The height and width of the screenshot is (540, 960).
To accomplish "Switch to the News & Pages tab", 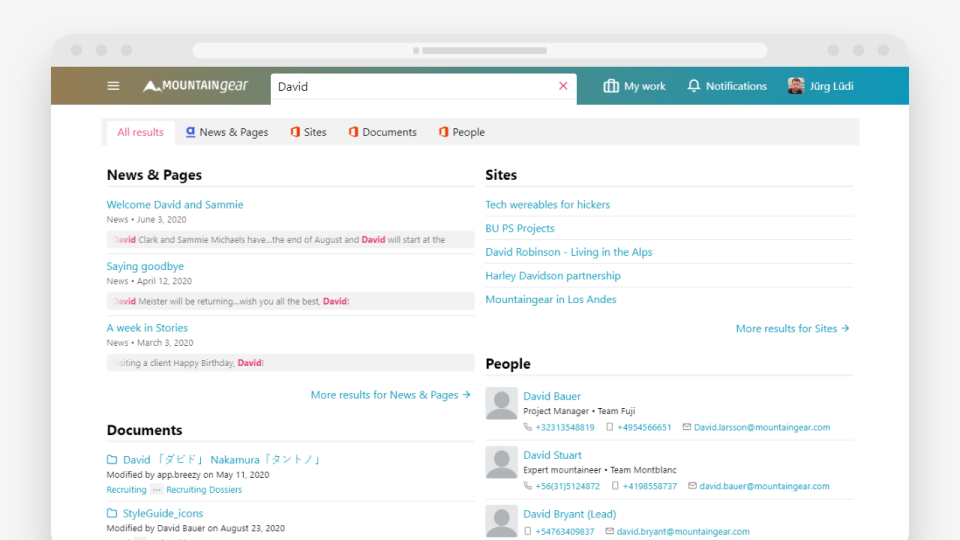I will coord(227,132).
